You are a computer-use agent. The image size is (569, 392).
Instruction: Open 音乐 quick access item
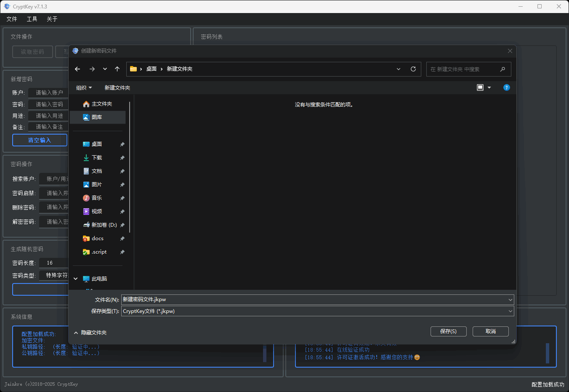pos(98,198)
